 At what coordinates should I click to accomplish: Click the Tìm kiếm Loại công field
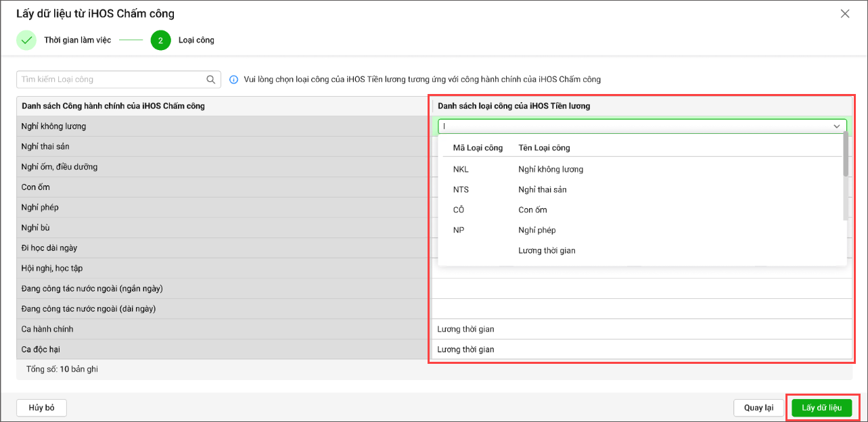[x=118, y=80]
